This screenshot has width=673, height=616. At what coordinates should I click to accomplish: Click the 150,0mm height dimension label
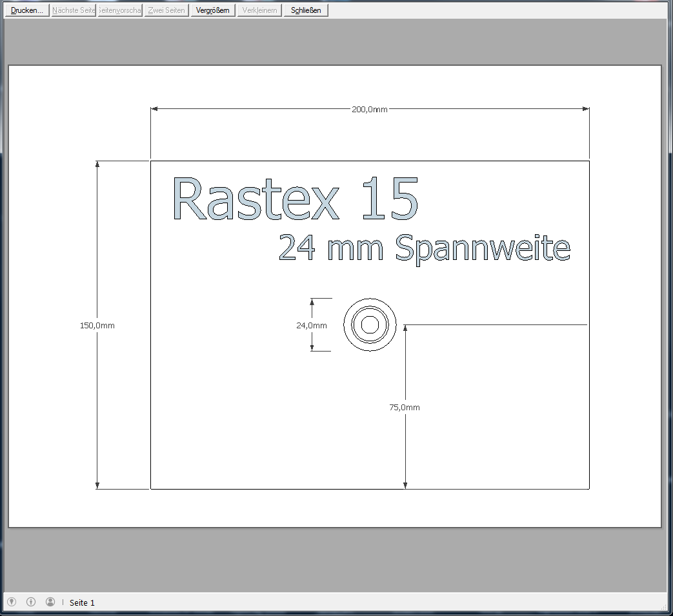click(x=97, y=326)
